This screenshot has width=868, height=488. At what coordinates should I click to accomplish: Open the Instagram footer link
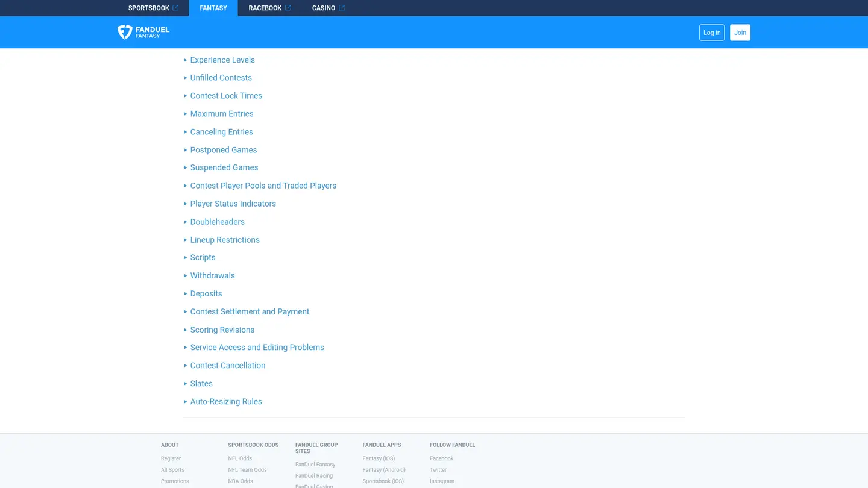[442, 481]
